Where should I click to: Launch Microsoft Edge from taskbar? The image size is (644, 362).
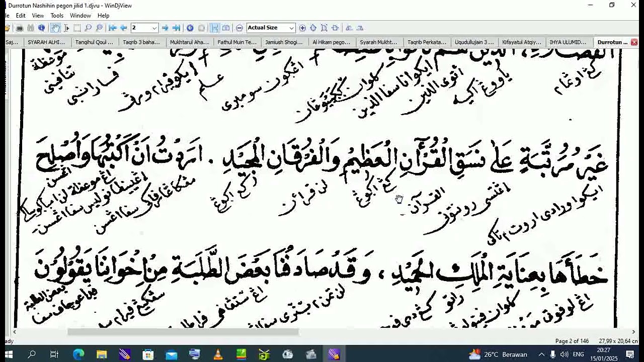pyautogui.click(x=78, y=354)
